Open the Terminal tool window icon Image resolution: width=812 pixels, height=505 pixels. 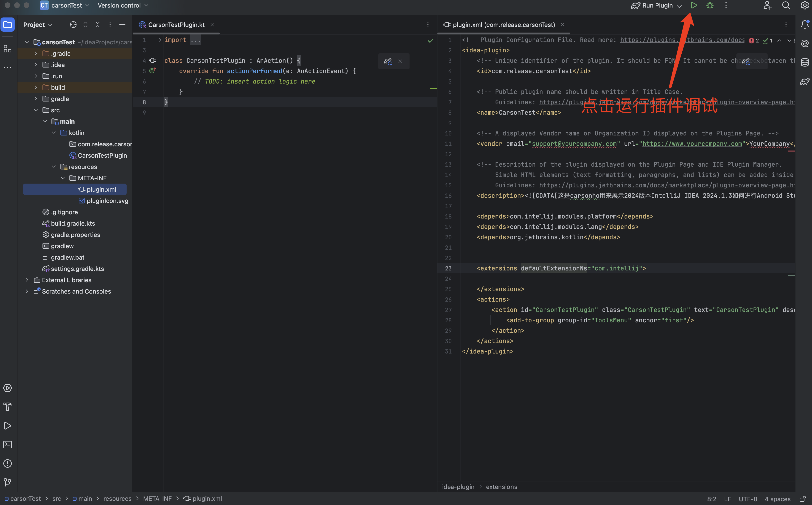[x=7, y=445]
